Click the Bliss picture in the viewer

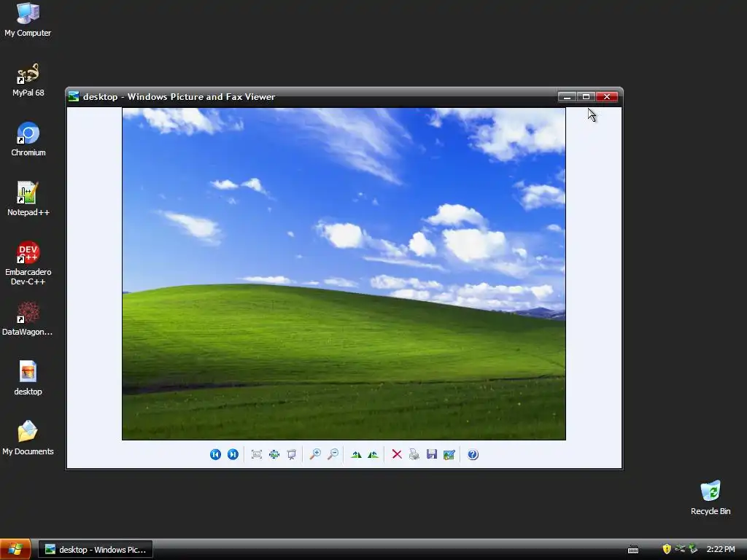pyautogui.click(x=344, y=274)
